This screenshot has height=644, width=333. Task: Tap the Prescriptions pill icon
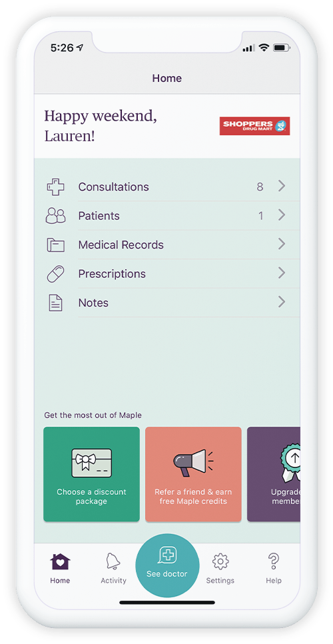tap(55, 274)
